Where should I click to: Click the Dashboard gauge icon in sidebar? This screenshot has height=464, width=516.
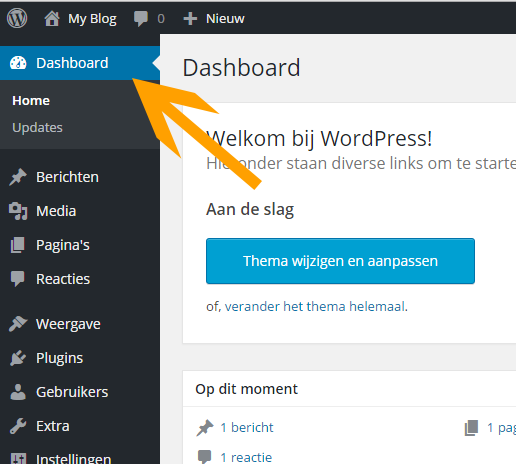click(18, 63)
